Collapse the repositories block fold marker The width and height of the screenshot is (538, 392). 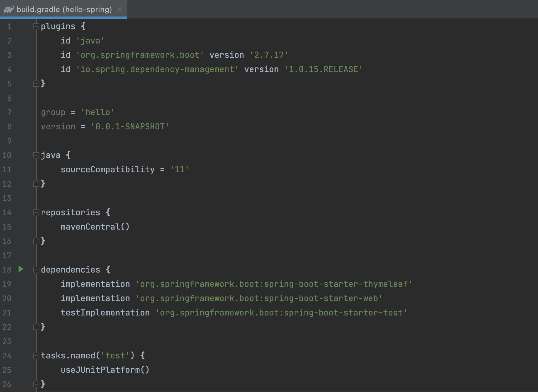pyautogui.click(x=36, y=213)
